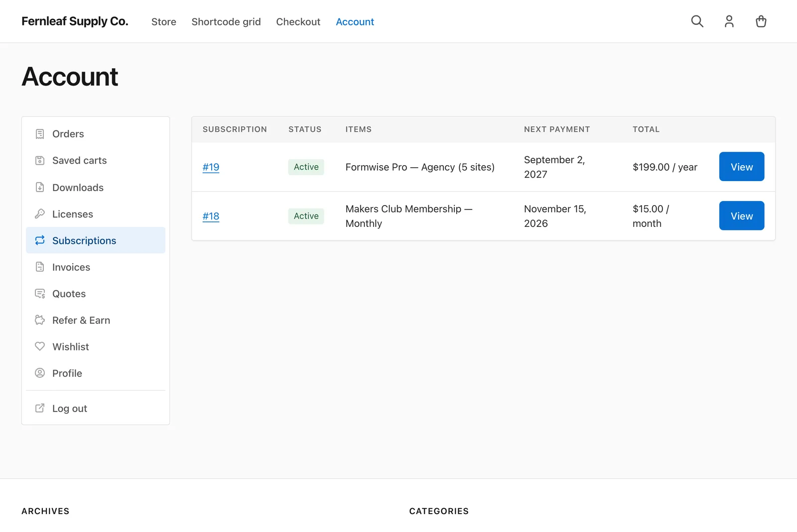The width and height of the screenshot is (797, 532).
Task: Open the Orders sidebar label
Action: [68, 134]
